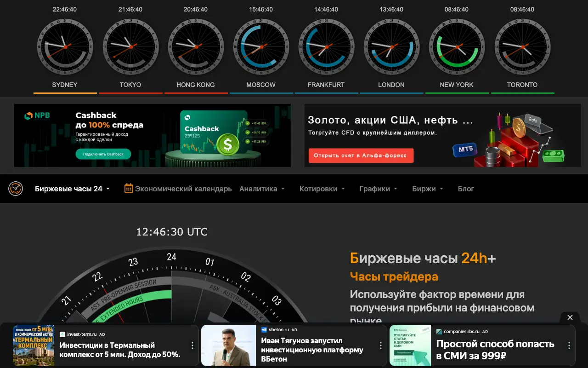Click the 13:46:40 London digital time
The image size is (588, 368).
(391, 9)
